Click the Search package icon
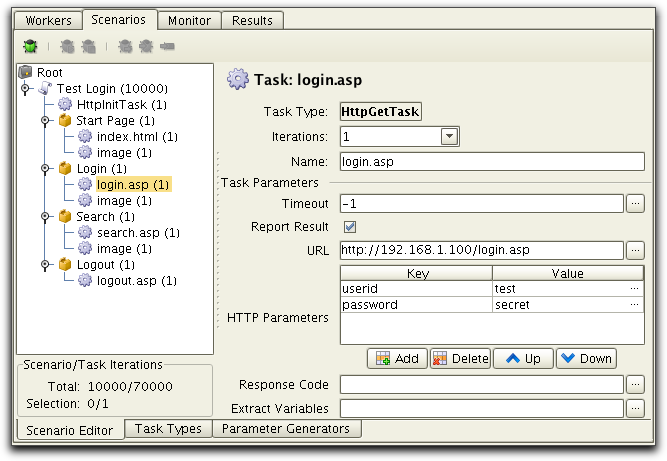The width and height of the screenshot is (667, 461). [65, 216]
